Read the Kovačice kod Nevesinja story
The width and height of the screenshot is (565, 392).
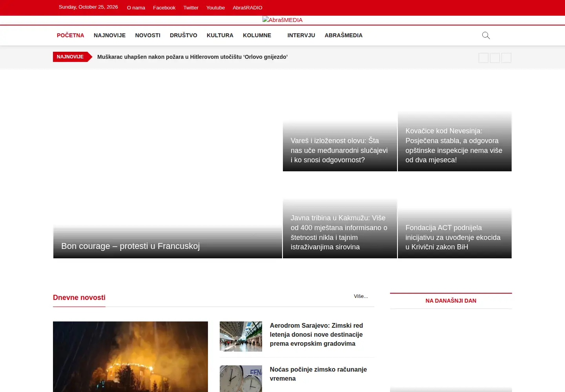pyautogui.click(x=454, y=145)
